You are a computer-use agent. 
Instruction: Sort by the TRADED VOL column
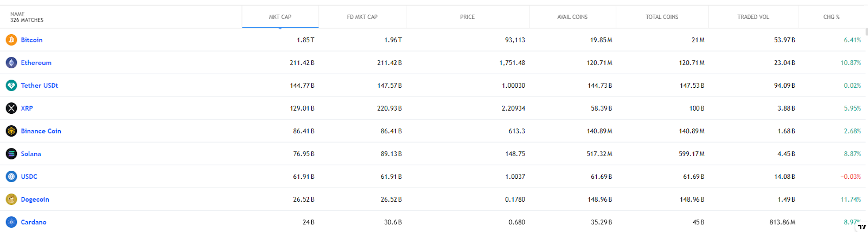pos(753,17)
